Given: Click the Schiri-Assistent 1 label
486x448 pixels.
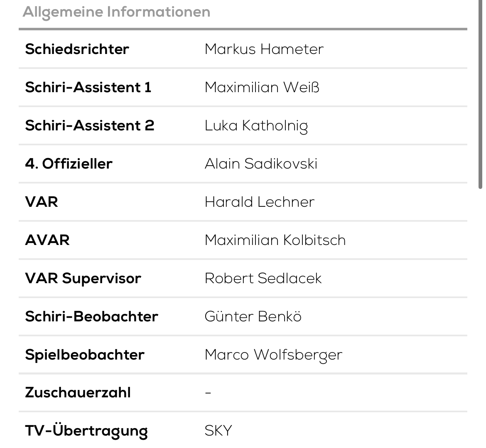Looking at the screenshot, I should coord(88,87).
